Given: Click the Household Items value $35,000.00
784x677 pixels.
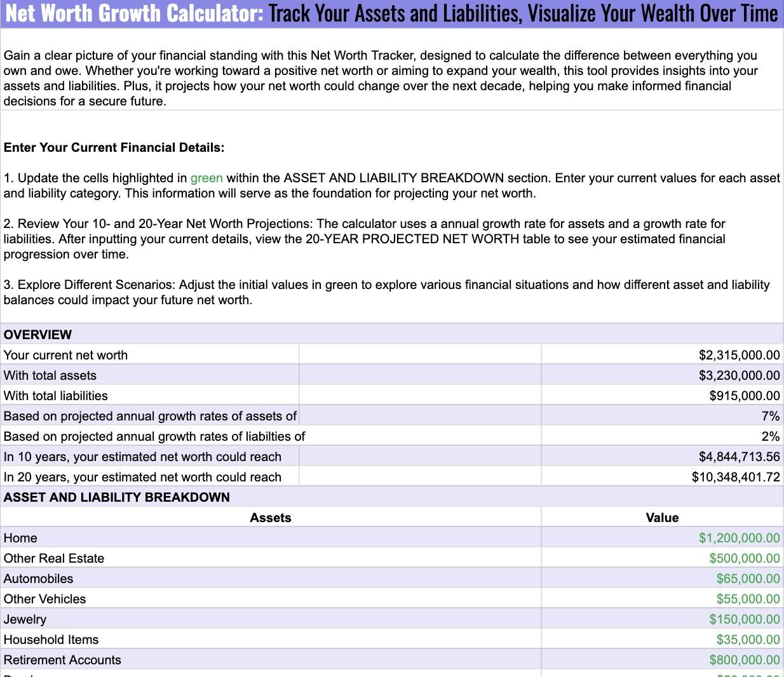Looking at the screenshot, I should (x=747, y=640).
